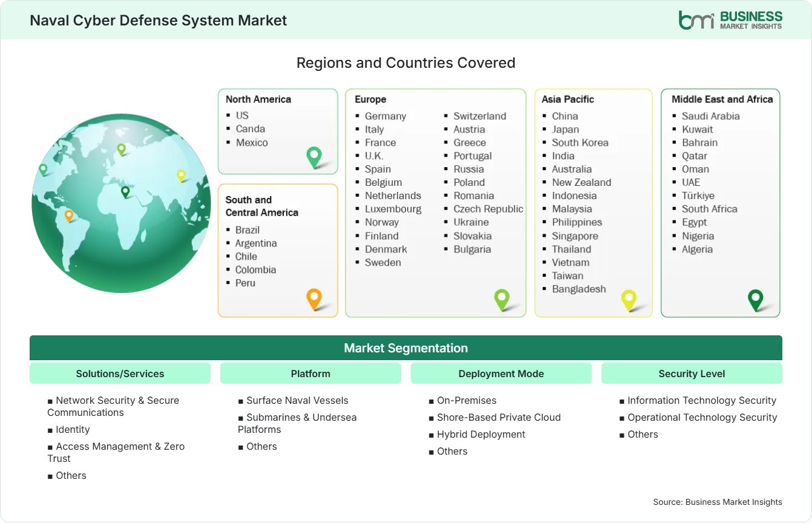Click the lime green Europe panel pin icon
The height and width of the screenshot is (523, 812).
point(502,299)
